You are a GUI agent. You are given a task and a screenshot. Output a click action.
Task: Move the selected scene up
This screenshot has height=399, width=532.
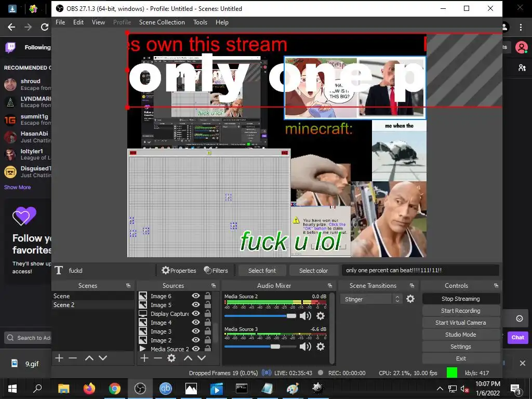click(89, 358)
